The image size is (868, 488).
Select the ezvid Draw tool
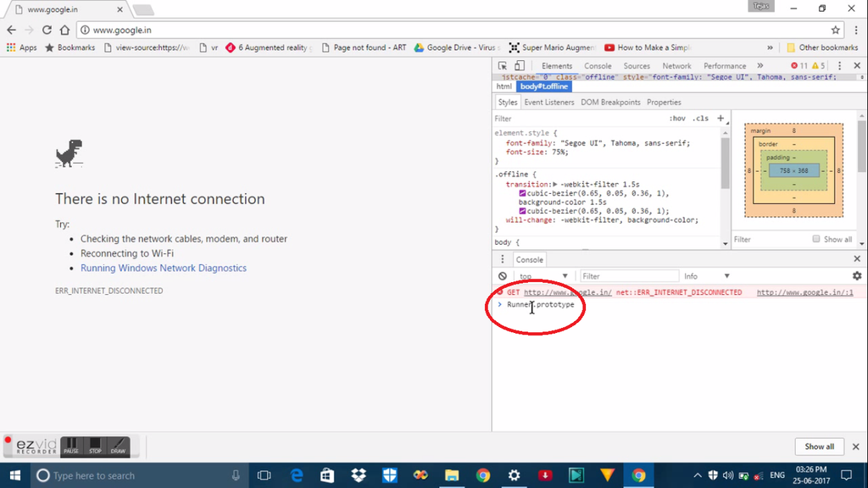pos(118,446)
